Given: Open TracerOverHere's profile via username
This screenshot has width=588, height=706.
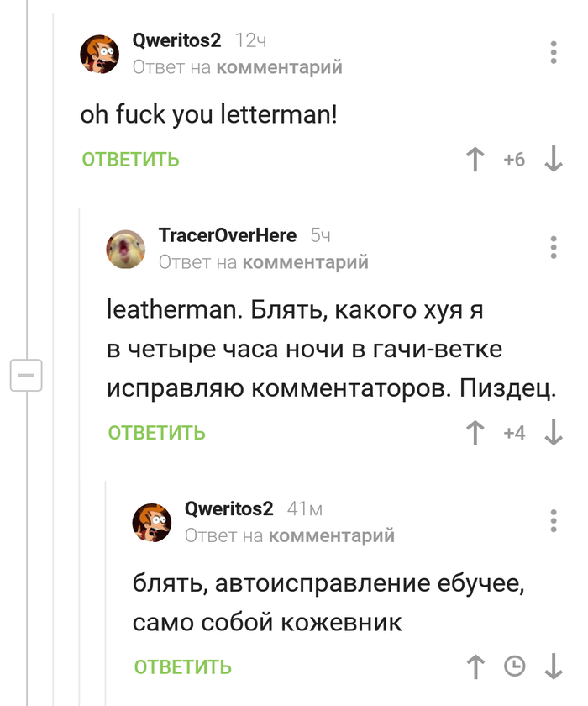Looking at the screenshot, I should point(228,236).
